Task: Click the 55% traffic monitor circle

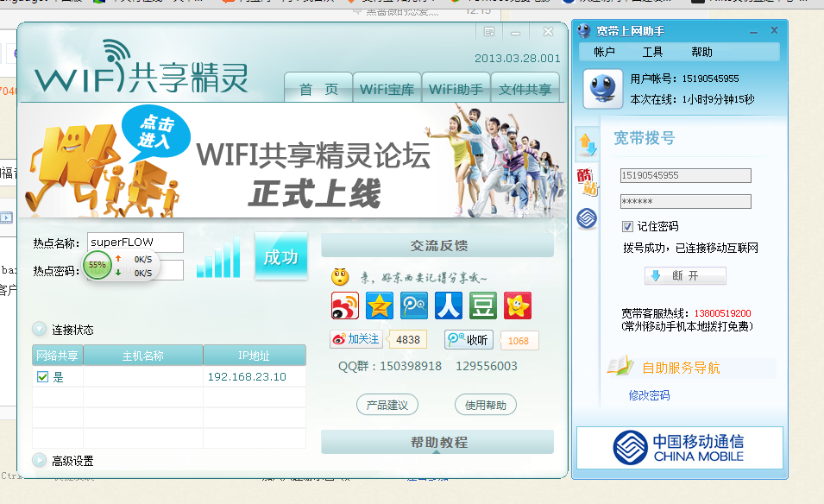Action: 97,265
